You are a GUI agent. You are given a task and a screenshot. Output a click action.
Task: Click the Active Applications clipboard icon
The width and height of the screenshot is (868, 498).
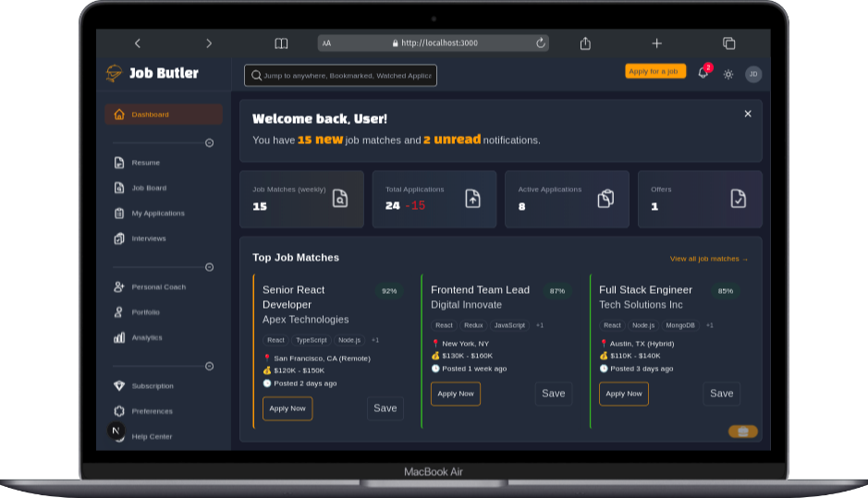coord(605,198)
